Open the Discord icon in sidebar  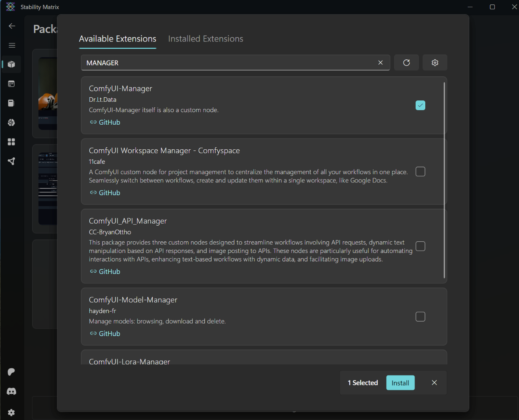click(11, 391)
